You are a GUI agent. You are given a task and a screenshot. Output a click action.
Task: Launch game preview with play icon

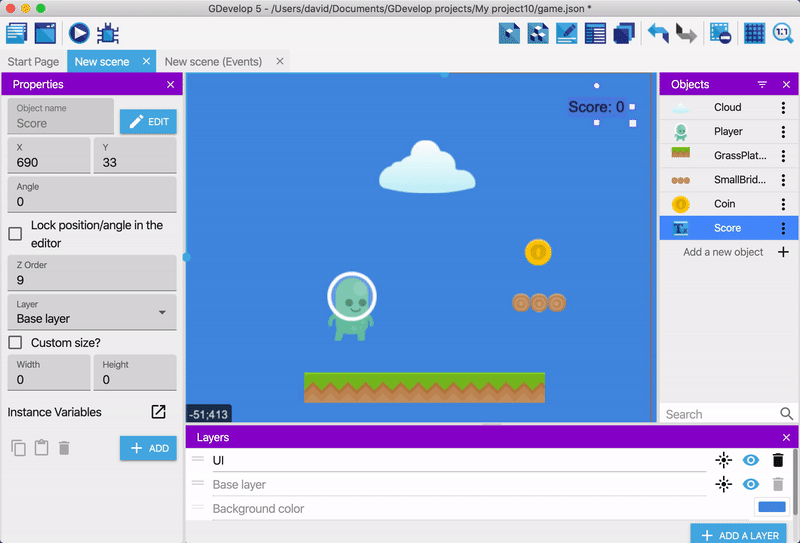(79, 33)
